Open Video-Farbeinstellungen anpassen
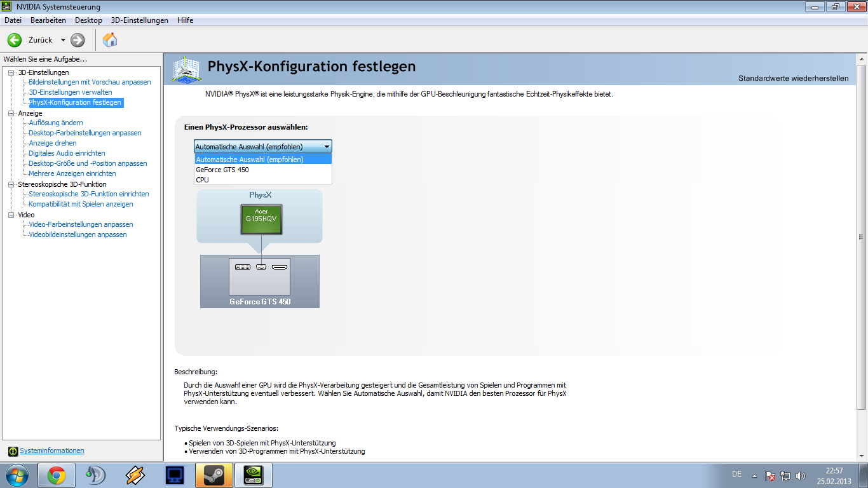 [81, 224]
